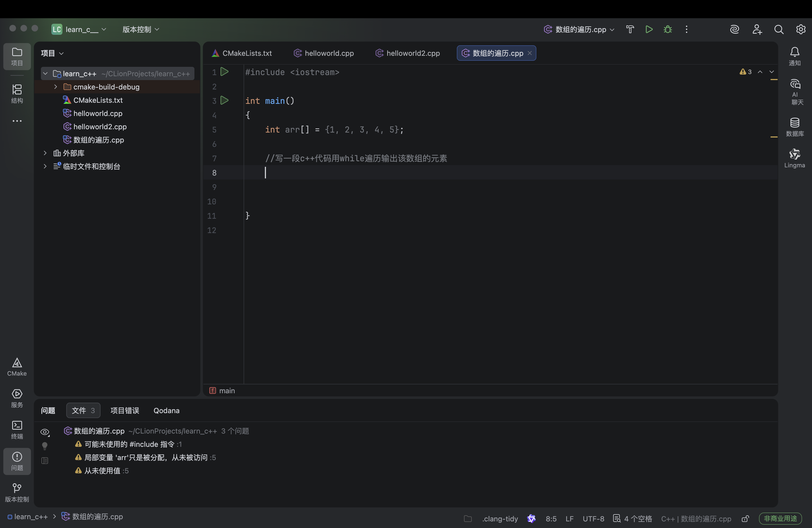Switch to the Qodana tab

(166, 410)
